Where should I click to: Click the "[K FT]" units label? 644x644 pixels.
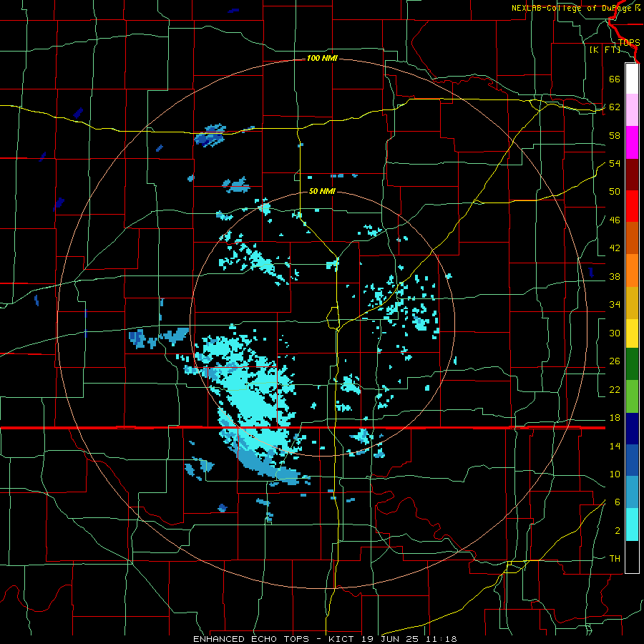click(605, 50)
